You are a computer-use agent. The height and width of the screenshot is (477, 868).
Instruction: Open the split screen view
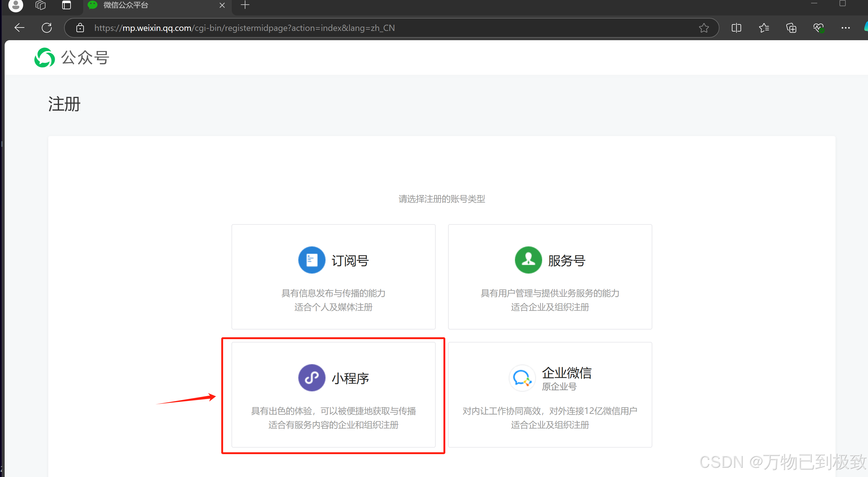point(736,28)
